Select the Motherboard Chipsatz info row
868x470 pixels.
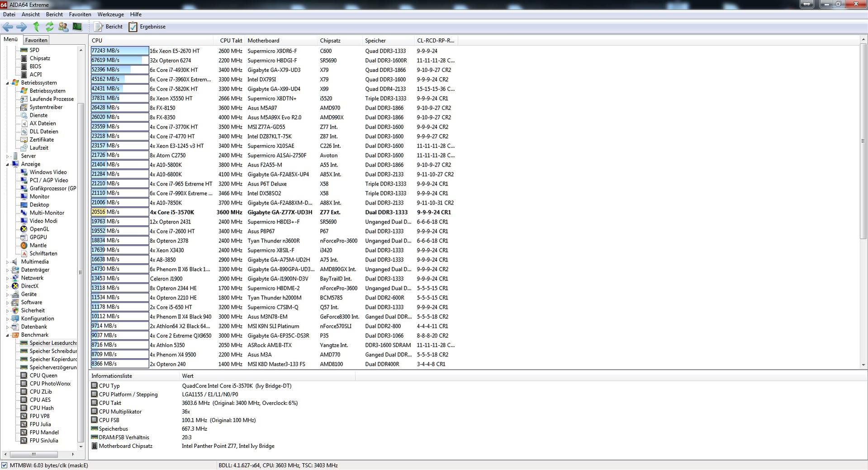tap(223, 446)
